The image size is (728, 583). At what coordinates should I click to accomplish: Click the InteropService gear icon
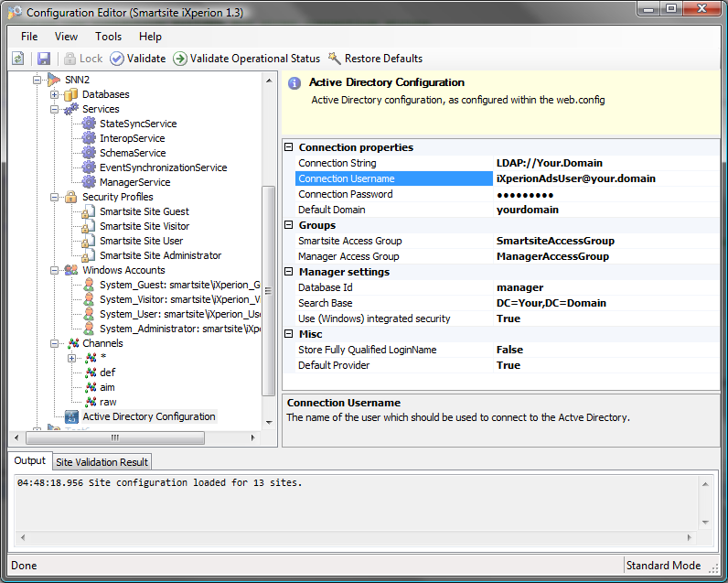(x=89, y=138)
